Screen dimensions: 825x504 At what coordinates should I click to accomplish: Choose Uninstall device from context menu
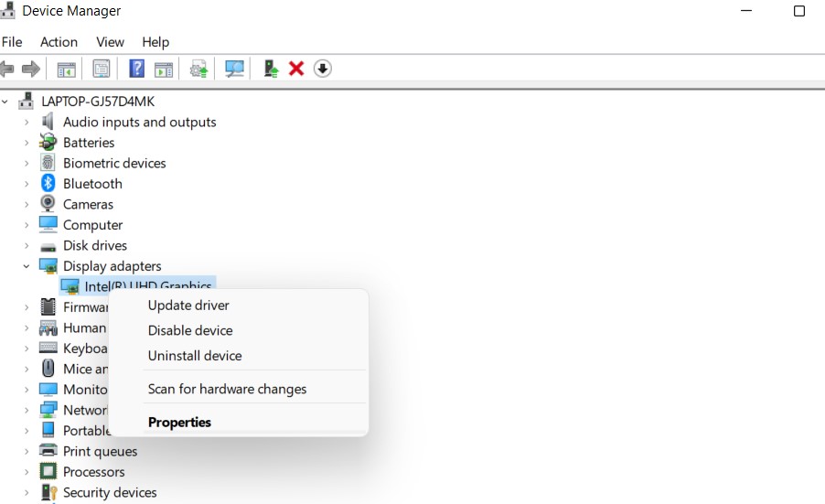(195, 356)
